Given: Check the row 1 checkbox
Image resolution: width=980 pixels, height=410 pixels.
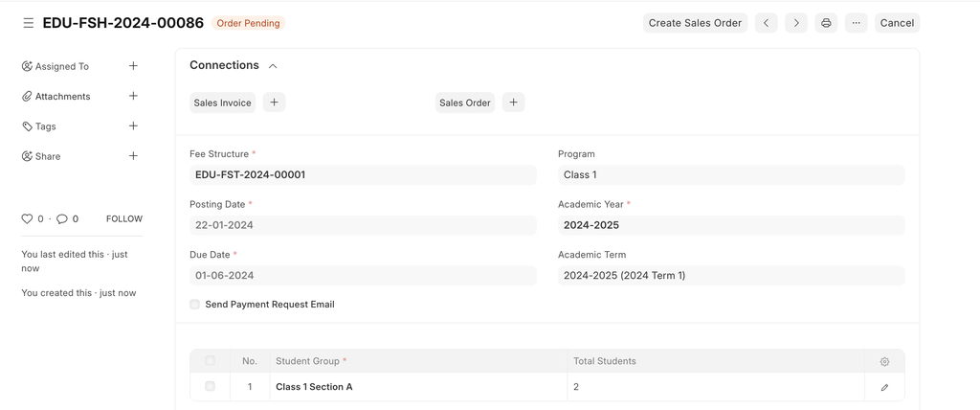Looking at the screenshot, I should coord(210,387).
